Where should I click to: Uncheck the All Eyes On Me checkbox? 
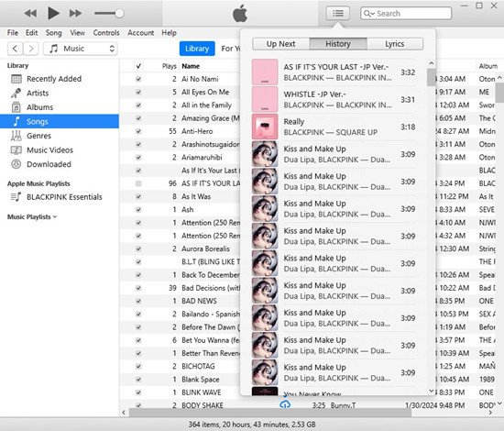pyautogui.click(x=138, y=92)
